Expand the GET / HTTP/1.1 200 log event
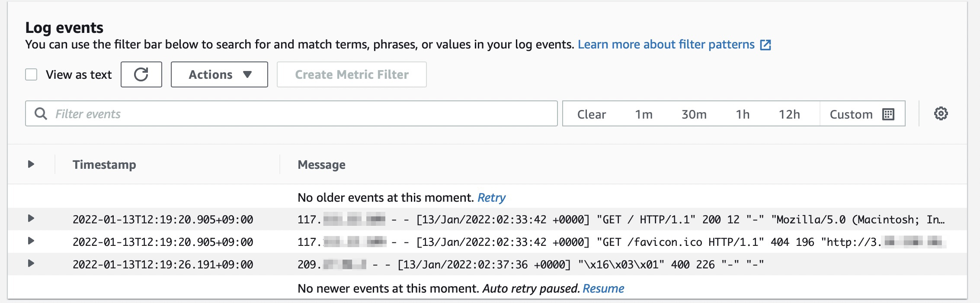 click(31, 219)
